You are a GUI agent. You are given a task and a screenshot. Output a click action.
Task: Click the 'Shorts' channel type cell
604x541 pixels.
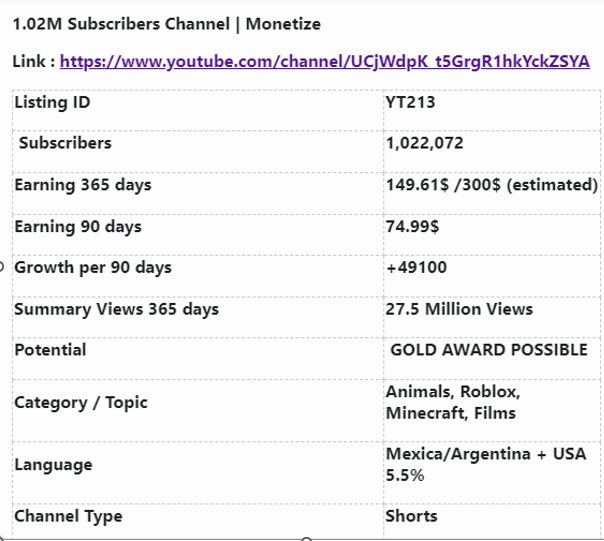pos(412,516)
